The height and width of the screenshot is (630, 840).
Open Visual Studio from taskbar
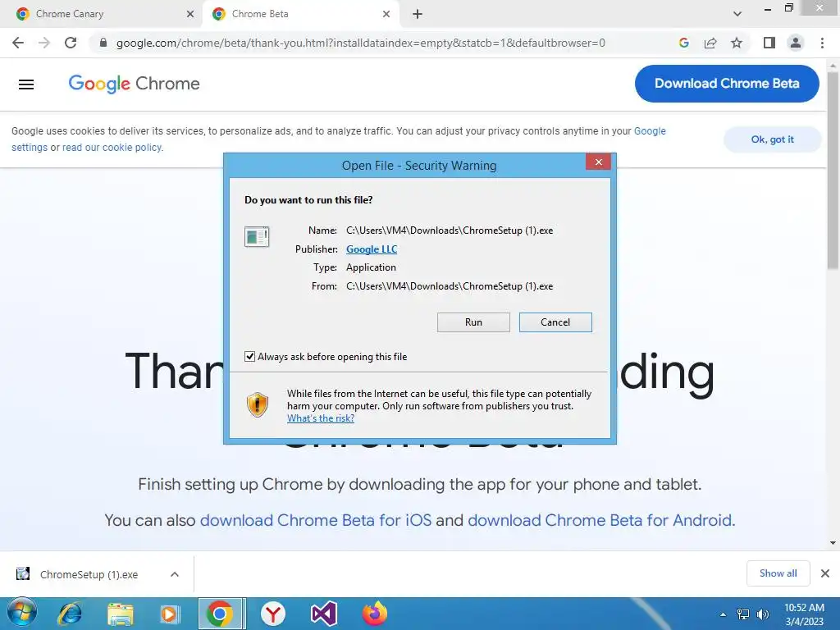coord(323,614)
